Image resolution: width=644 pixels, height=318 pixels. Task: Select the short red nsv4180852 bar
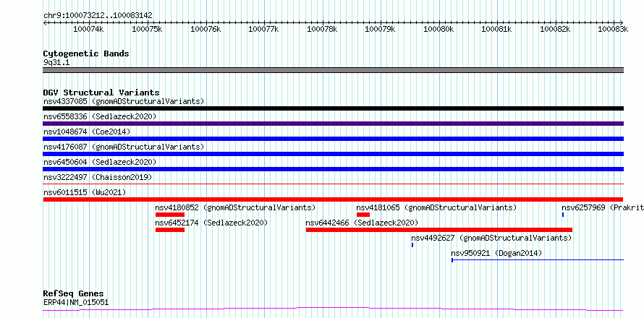170,215
